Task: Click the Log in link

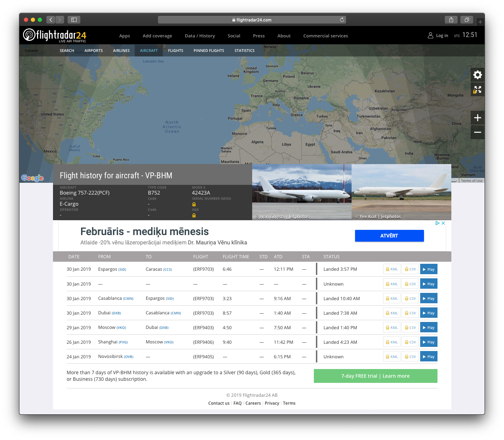Action: 438,35
